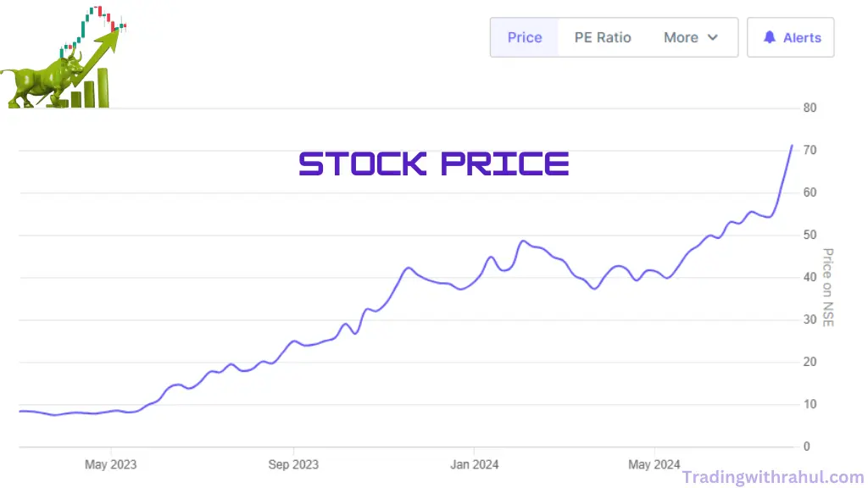The height and width of the screenshot is (488, 868).
Task: Click the bell icon beside Alerts
Action: (x=770, y=37)
